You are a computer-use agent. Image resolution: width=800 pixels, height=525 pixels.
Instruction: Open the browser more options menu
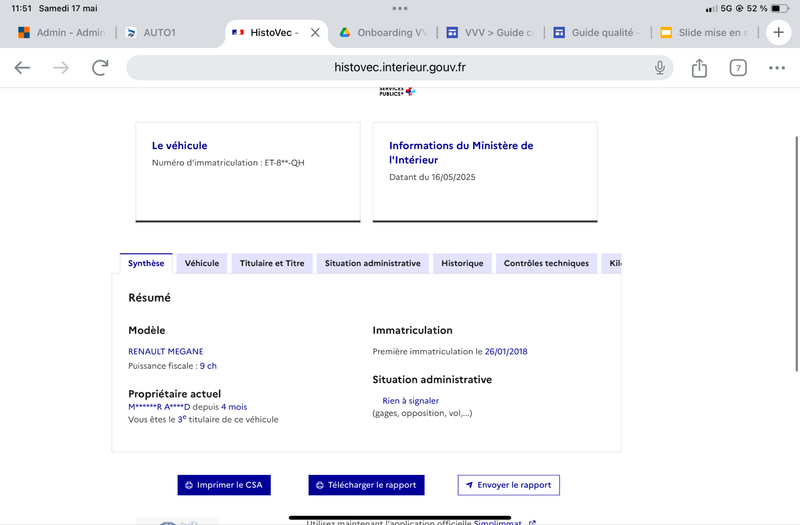[x=777, y=68]
